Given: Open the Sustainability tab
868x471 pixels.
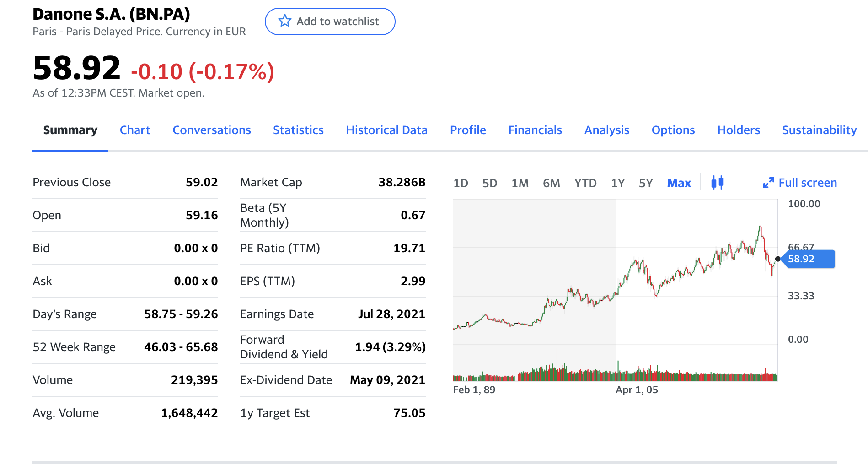Looking at the screenshot, I should tap(819, 130).
